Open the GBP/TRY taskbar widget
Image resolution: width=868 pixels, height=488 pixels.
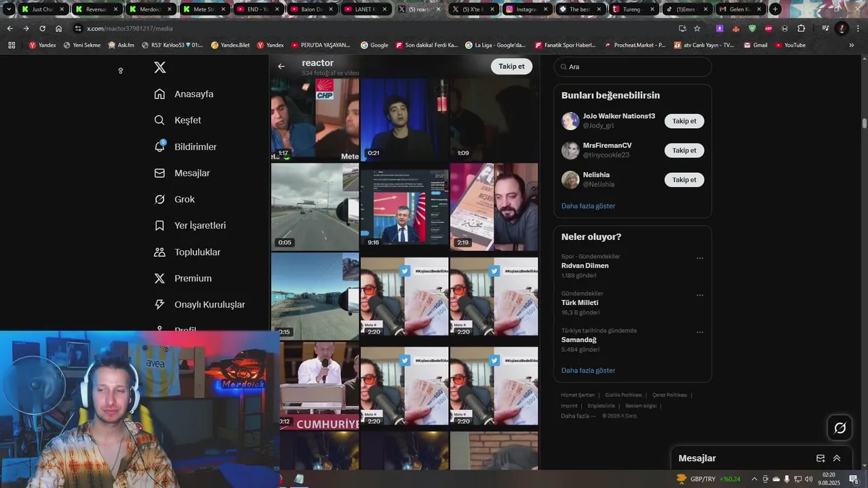pos(709,479)
